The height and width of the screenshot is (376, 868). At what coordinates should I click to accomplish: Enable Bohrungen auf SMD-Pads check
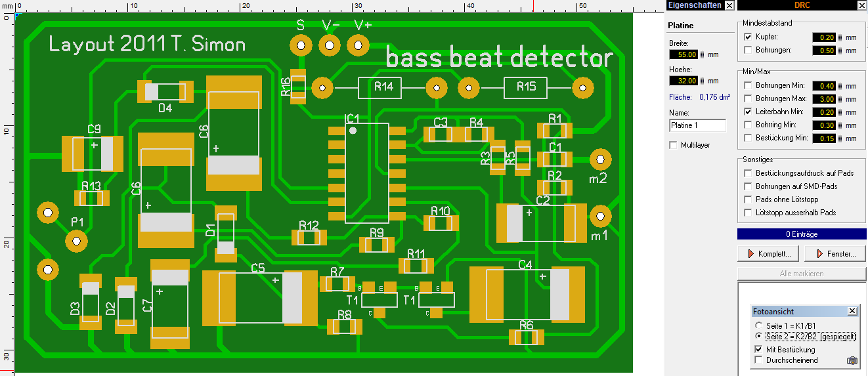coord(748,186)
